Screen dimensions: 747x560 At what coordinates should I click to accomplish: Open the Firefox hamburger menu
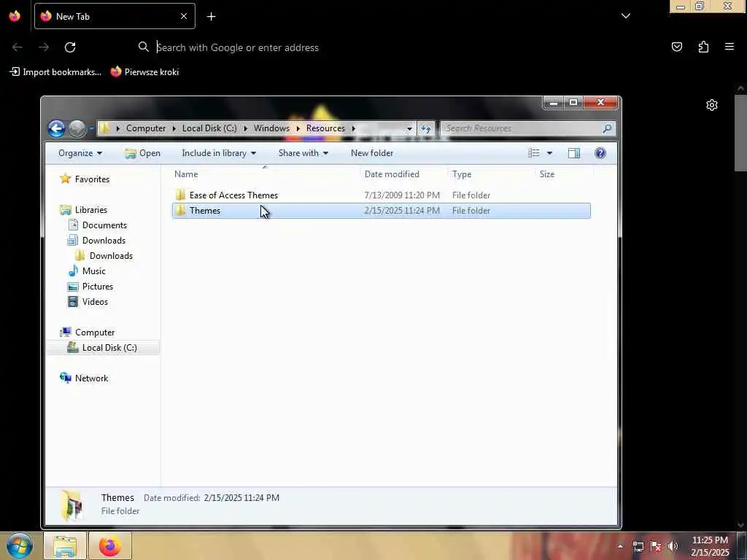(729, 47)
